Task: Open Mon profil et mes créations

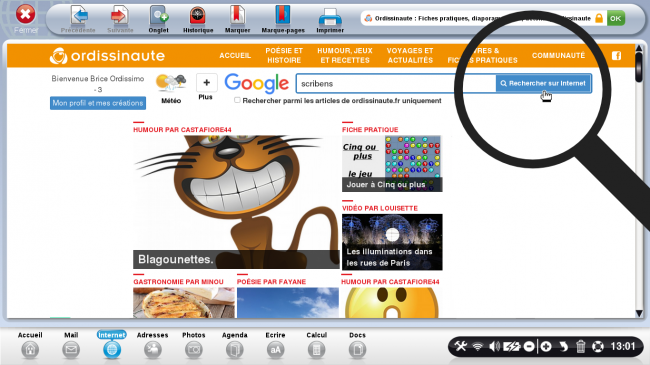Action: pyautogui.click(x=98, y=103)
